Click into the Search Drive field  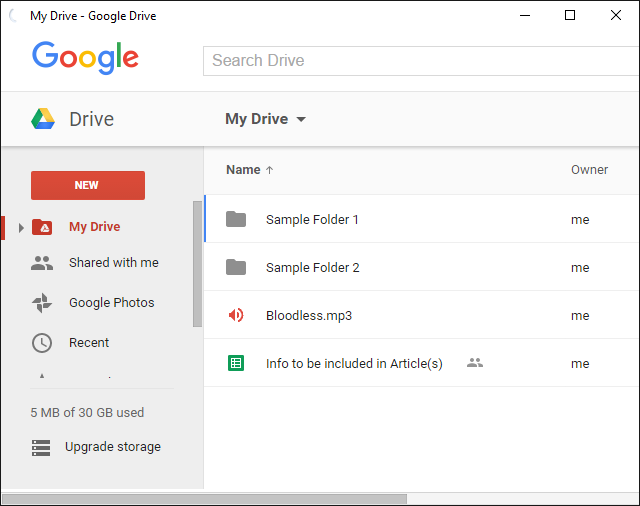click(421, 61)
